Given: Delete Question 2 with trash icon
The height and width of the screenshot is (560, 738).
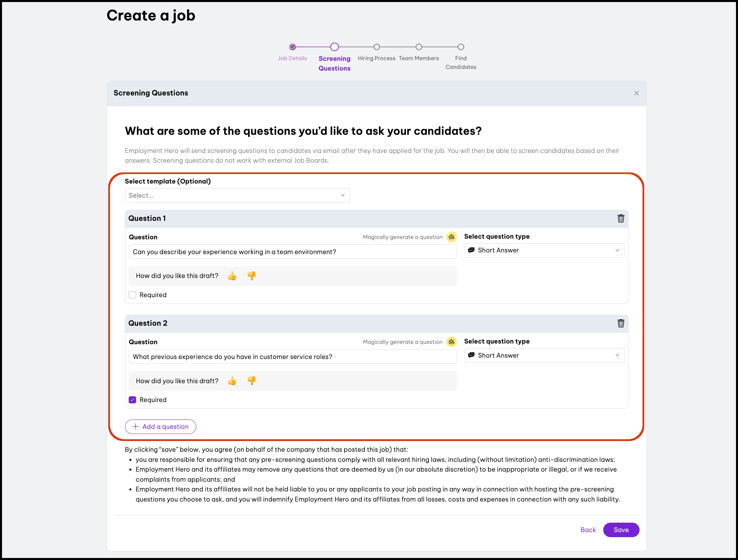Looking at the screenshot, I should 621,323.
